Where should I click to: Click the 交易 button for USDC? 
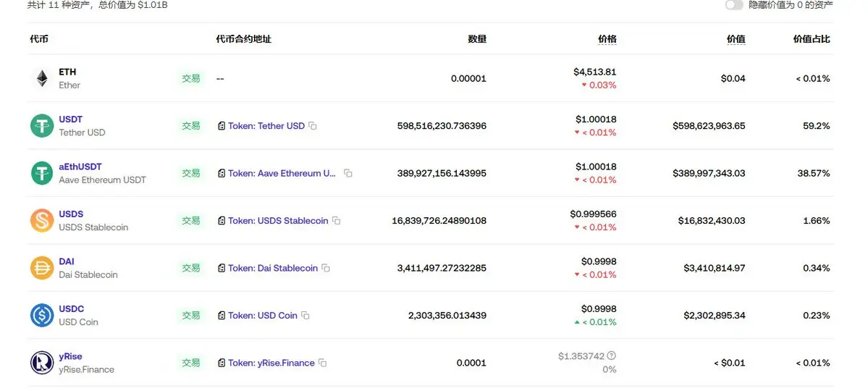[x=191, y=315]
